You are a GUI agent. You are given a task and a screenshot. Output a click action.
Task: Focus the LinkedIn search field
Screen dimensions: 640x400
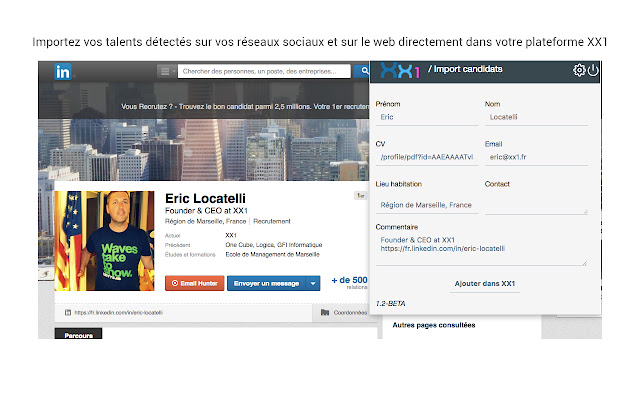(x=264, y=71)
